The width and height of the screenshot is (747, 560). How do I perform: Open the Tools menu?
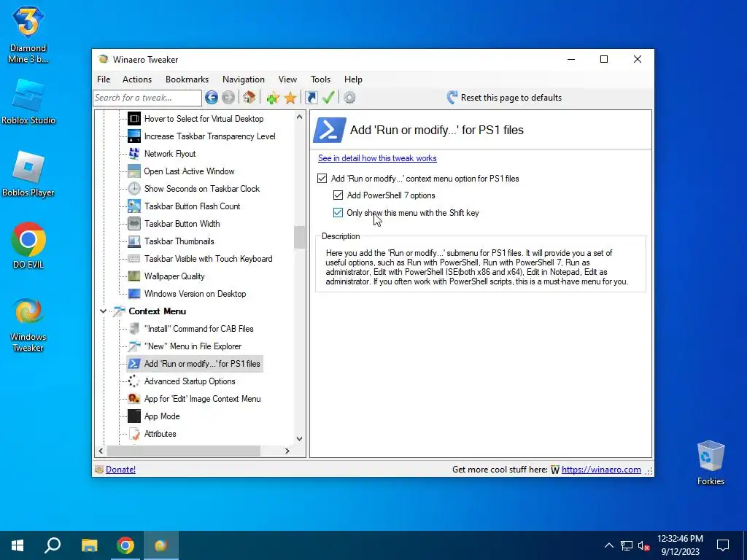tap(321, 79)
